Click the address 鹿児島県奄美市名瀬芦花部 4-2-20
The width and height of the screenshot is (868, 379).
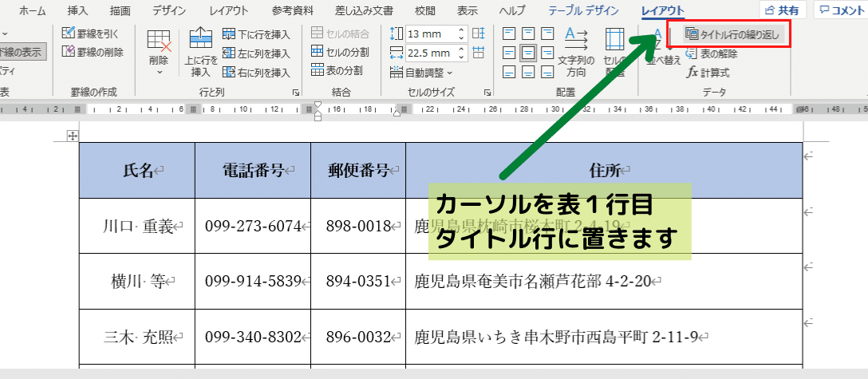[x=533, y=281]
